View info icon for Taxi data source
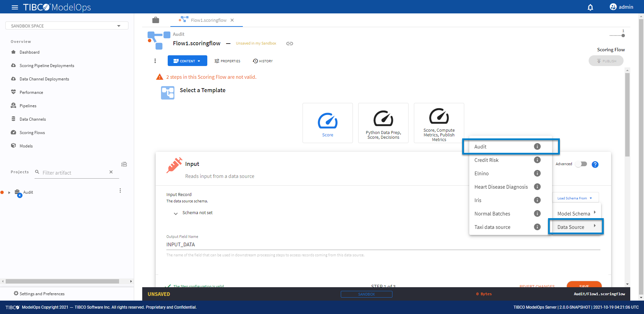644x314 pixels. tap(537, 227)
